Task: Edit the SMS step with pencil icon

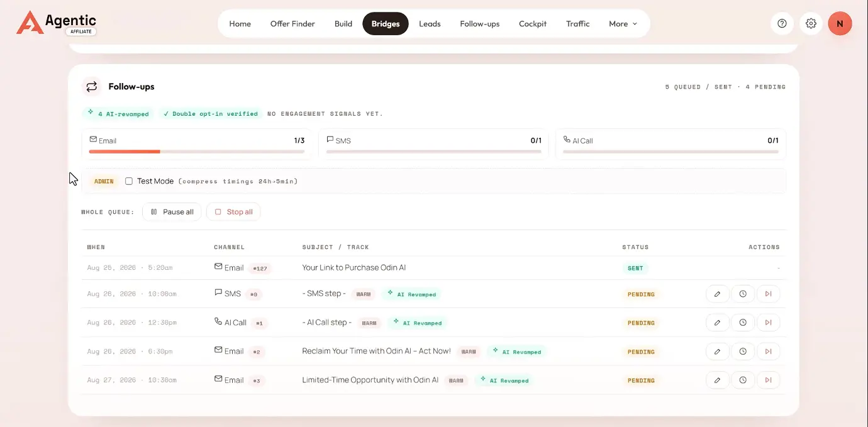Action: coord(717,294)
